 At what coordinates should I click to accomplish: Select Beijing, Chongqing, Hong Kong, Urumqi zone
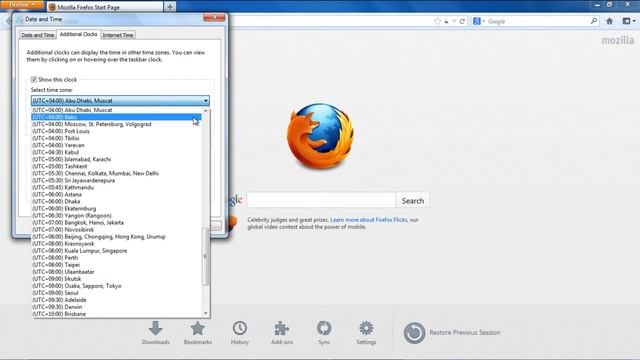click(x=116, y=237)
